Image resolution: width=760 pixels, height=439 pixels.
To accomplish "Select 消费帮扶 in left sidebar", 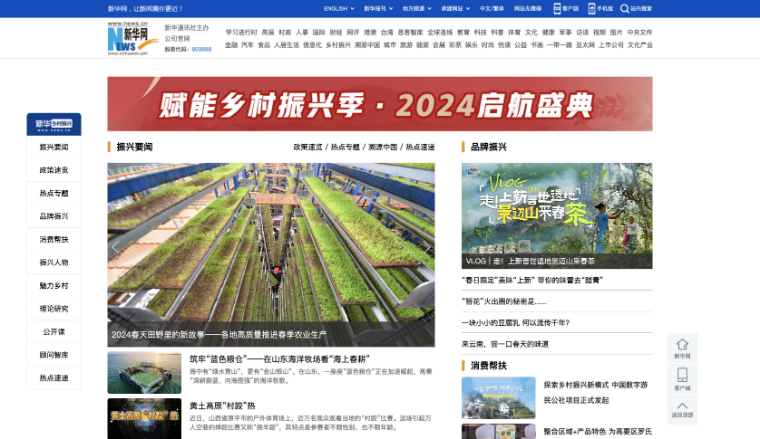I will 54,239.
